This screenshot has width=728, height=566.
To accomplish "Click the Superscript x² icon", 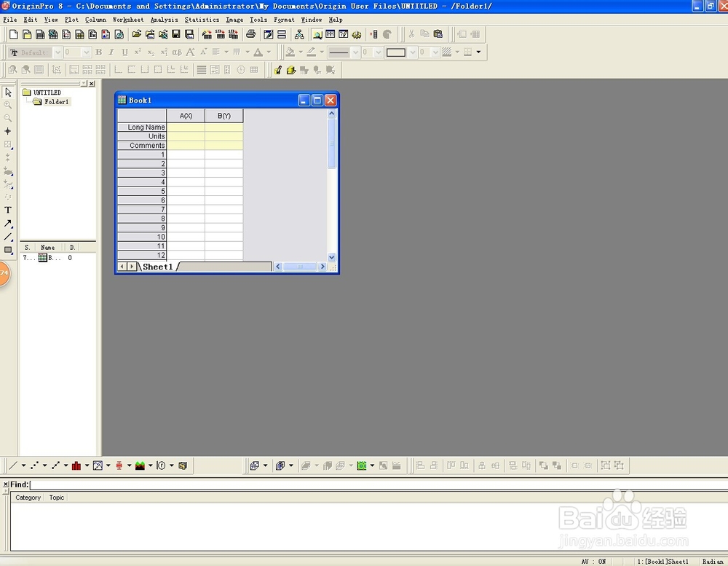I will (x=138, y=52).
